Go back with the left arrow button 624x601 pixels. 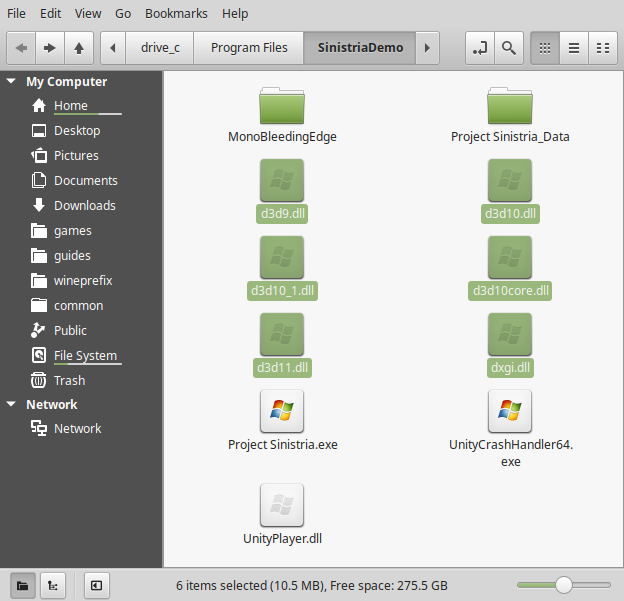21,48
